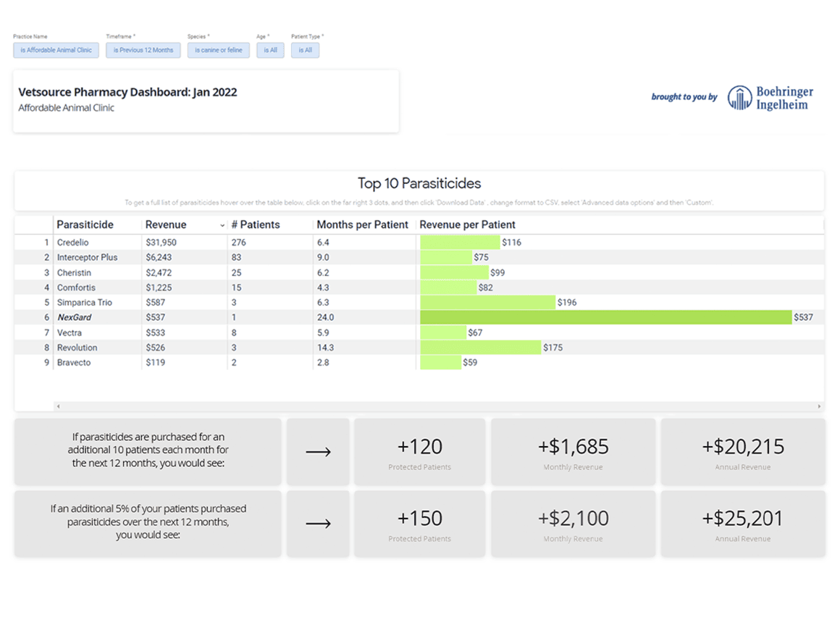Click the '+150' Protected Patients tile

[x=419, y=524]
